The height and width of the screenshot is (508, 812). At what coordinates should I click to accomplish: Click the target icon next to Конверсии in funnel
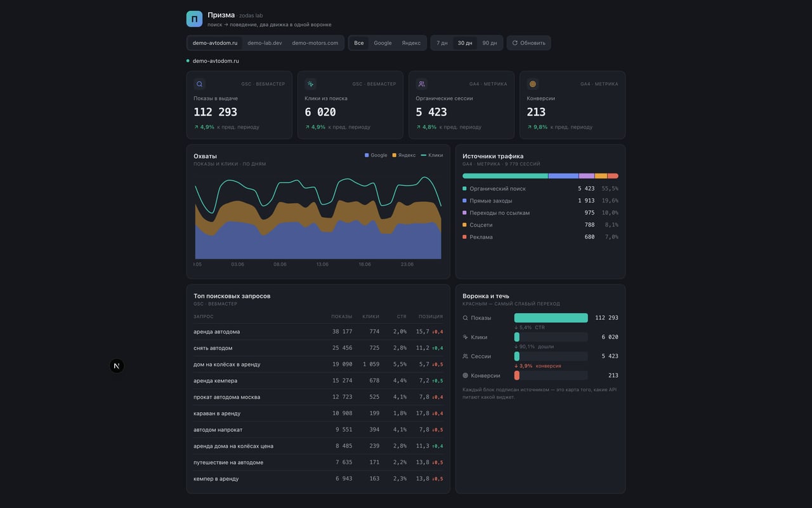pyautogui.click(x=466, y=375)
